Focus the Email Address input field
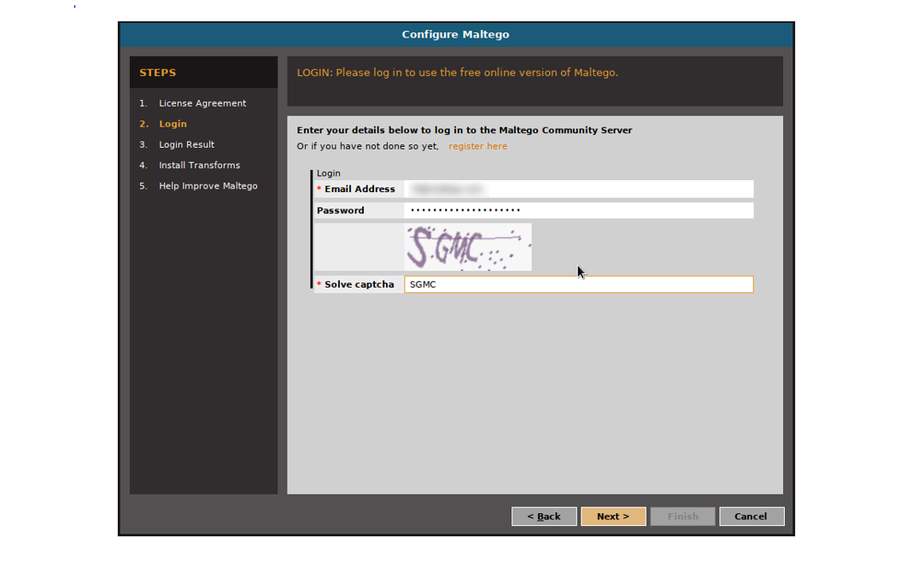This screenshot has height=561, width=924. pos(579,190)
